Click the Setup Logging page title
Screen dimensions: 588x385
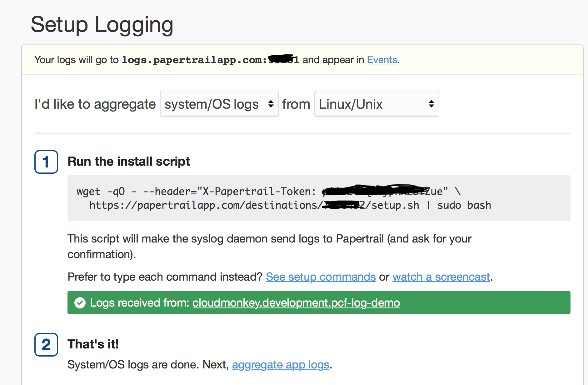pyautogui.click(x=102, y=25)
